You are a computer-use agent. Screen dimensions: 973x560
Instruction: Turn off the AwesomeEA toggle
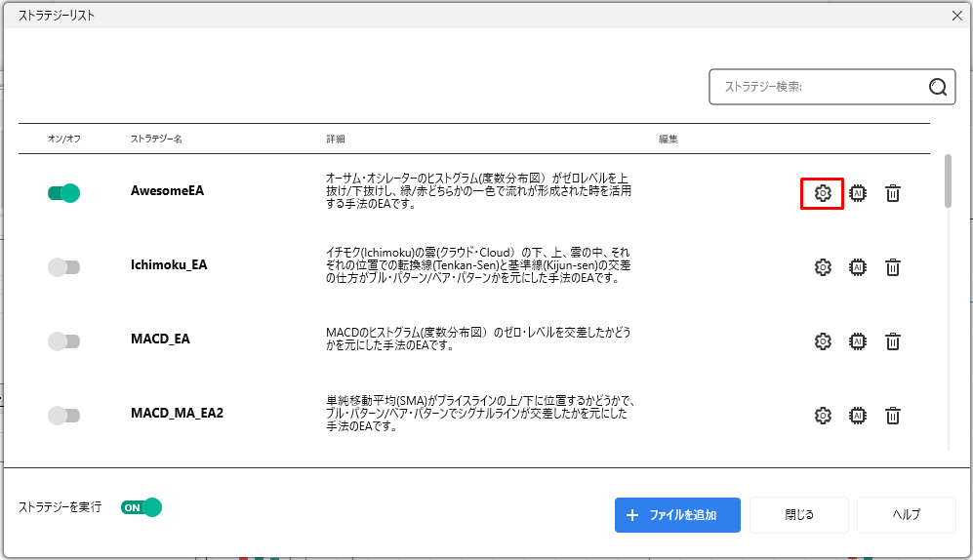tap(63, 193)
